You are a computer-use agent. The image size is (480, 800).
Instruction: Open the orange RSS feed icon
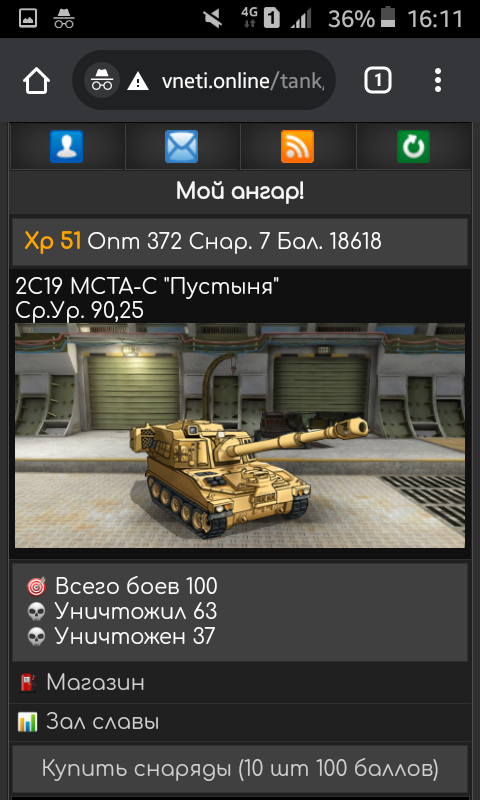pyautogui.click(x=297, y=146)
